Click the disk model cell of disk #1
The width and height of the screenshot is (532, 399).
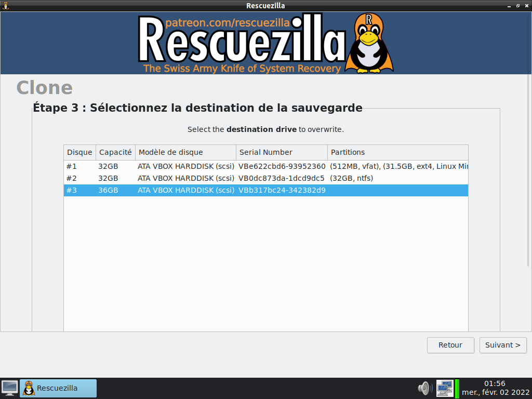point(186,167)
